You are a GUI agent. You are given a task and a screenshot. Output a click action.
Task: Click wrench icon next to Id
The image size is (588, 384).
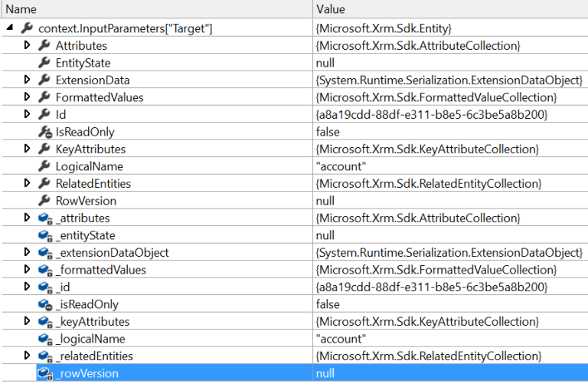(x=44, y=114)
